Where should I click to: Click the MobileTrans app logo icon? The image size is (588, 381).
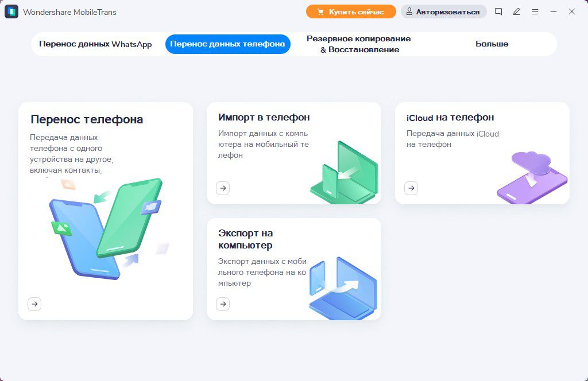pyautogui.click(x=11, y=11)
